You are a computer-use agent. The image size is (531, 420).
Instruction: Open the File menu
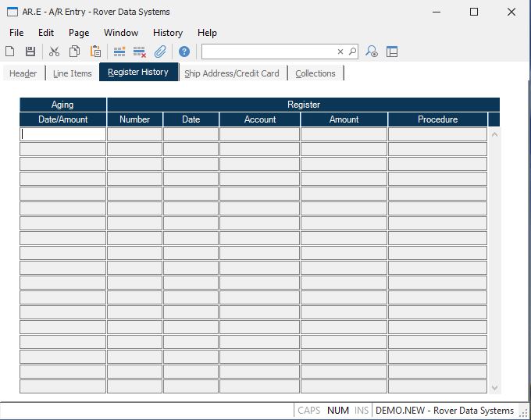(x=16, y=33)
